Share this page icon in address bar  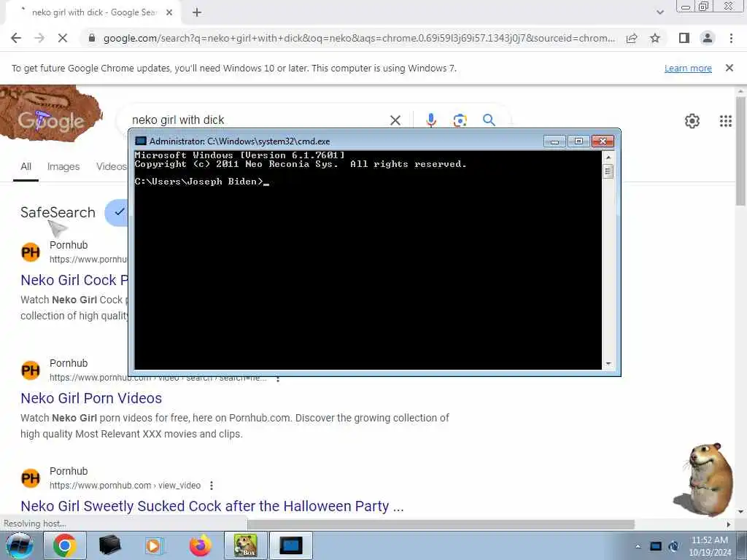(632, 38)
